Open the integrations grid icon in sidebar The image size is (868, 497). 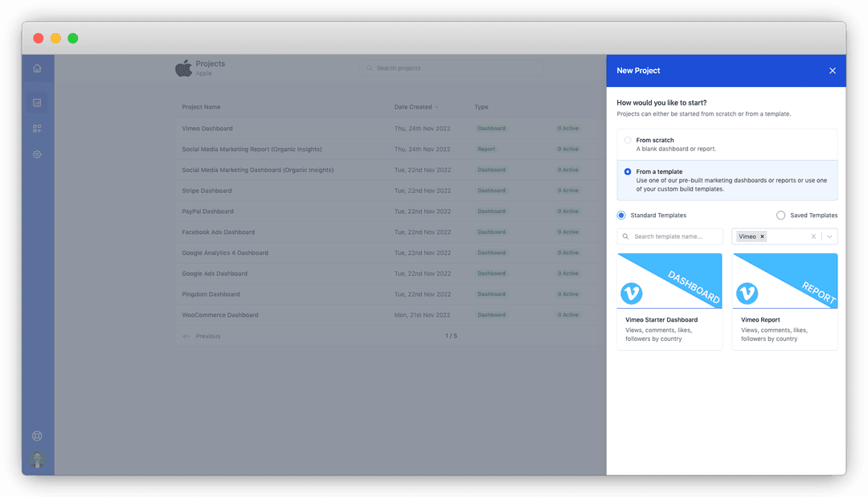click(37, 129)
